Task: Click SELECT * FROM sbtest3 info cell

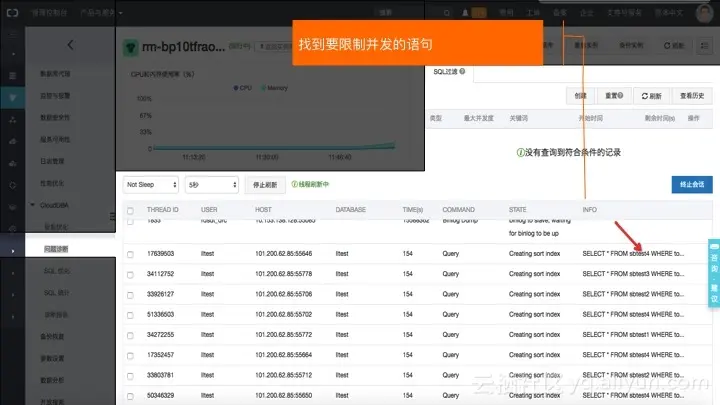Action: click(x=633, y=274)
